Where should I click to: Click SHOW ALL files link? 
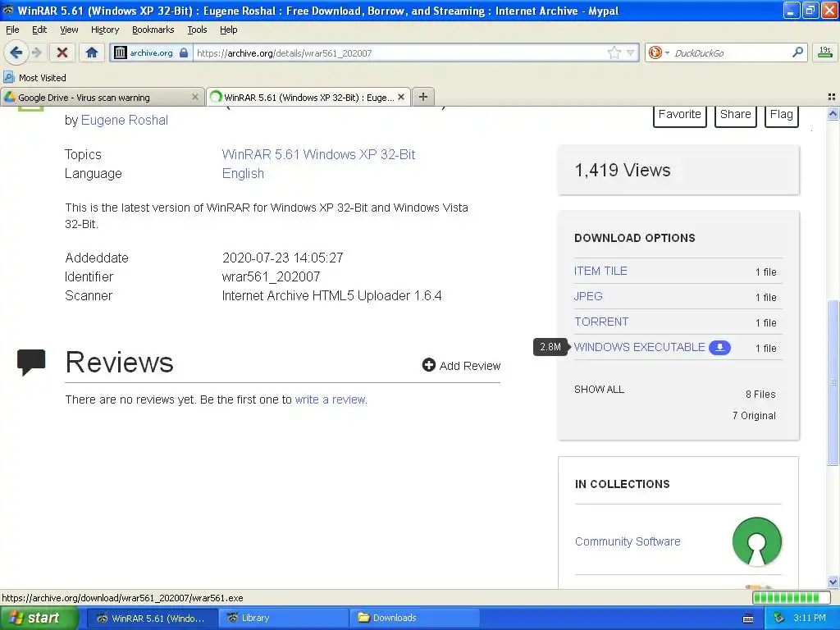[599, 390]
